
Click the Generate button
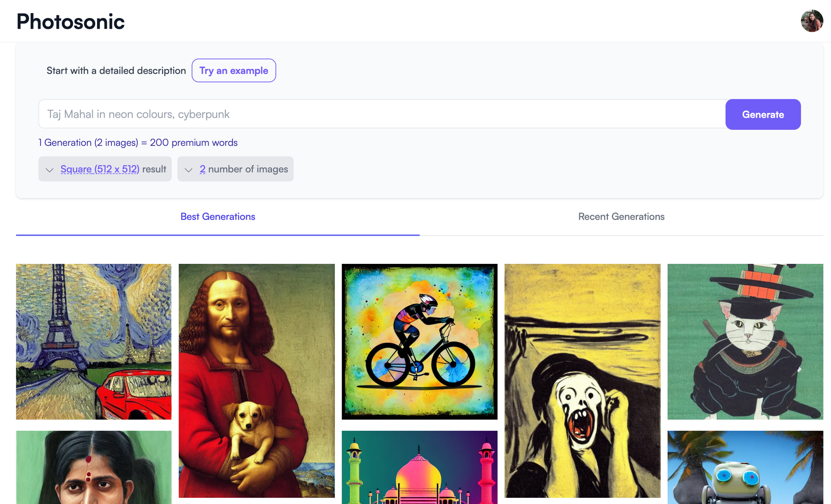[763, 114]
